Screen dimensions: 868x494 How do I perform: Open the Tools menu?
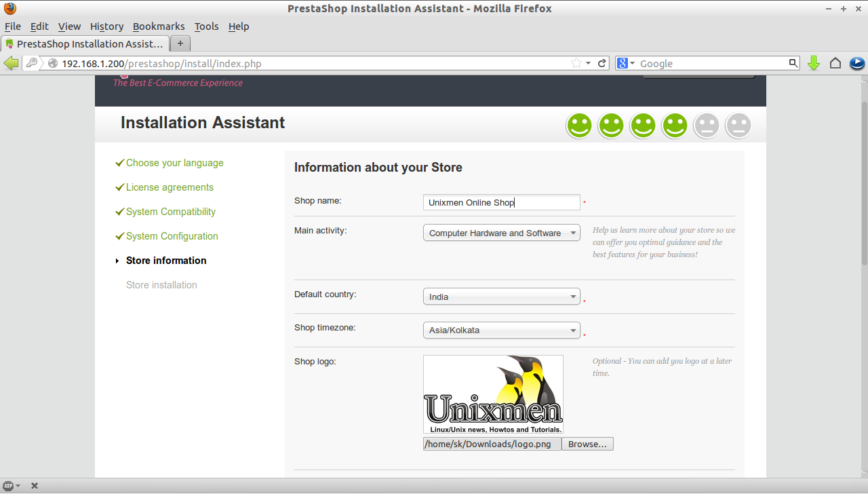pos(206,26)
